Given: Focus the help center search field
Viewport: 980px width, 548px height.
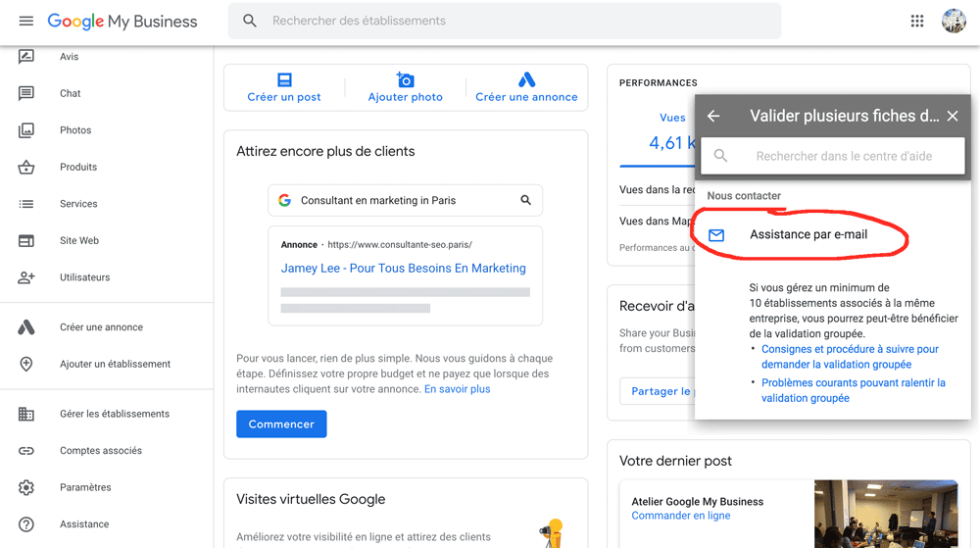Looking at the screenshot, I should pos(832,156).
